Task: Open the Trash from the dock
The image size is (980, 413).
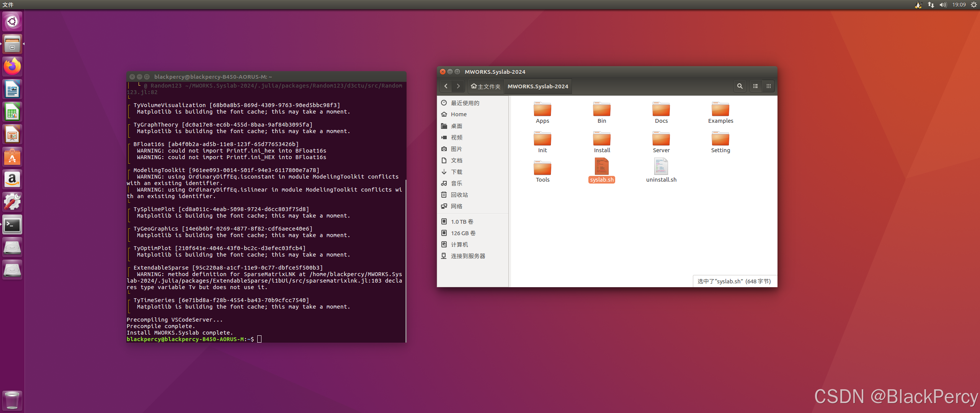Action: click(x=12, y=400)
